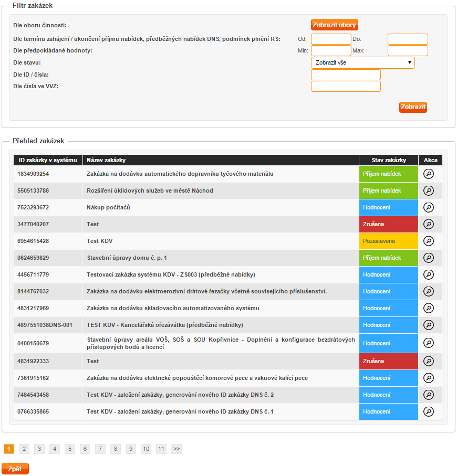Open detail icon for order 8144767032
The width and height of the screenshot is (457, 476).
[429, 291]
